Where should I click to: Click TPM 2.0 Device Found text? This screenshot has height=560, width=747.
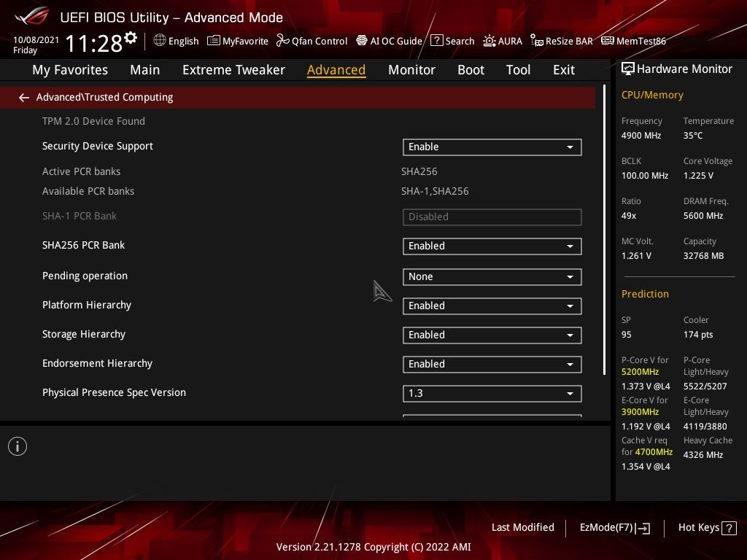click(x=93, y=122)
